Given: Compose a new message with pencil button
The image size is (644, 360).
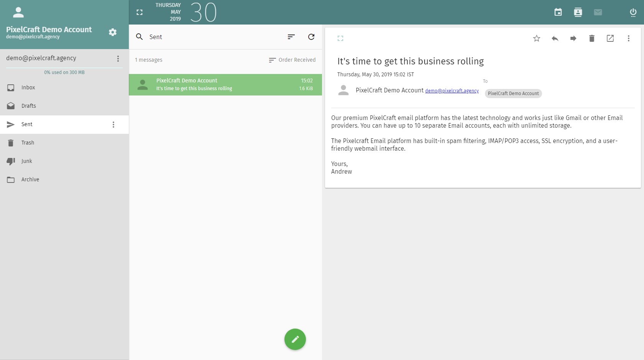Looking at the screenshot, I should (x=295, y=339).
